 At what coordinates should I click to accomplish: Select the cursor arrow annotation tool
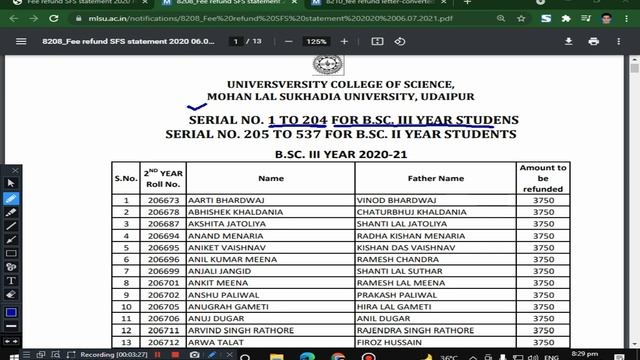pyautogui.click(x=11, y=183)
